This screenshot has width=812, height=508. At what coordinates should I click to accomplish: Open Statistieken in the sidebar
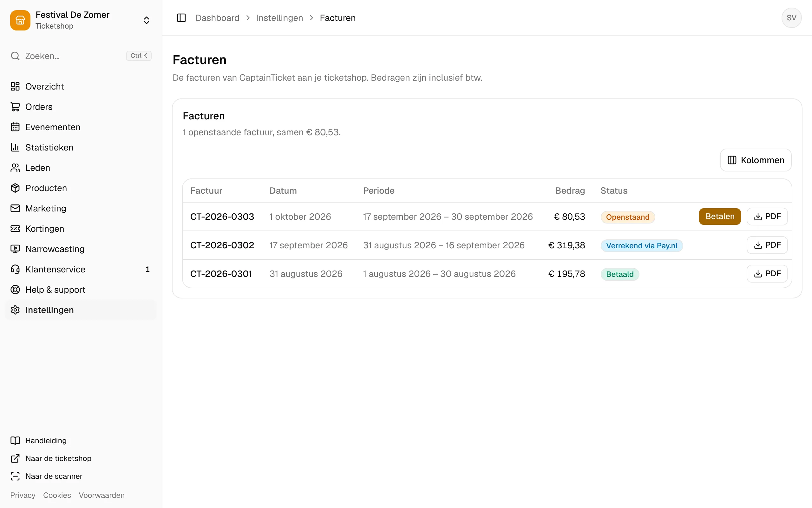click(x=81, y=148)
